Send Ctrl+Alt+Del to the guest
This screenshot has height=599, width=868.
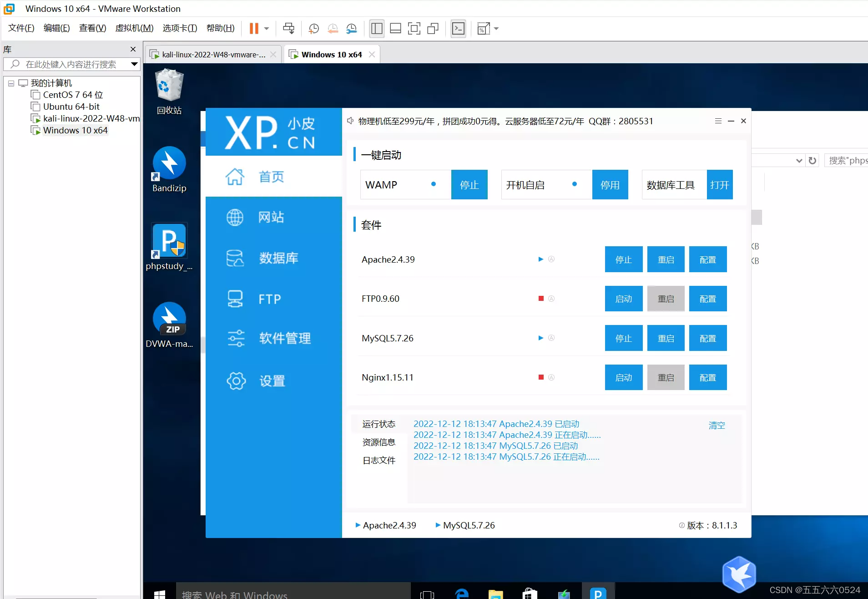(288, 29)
